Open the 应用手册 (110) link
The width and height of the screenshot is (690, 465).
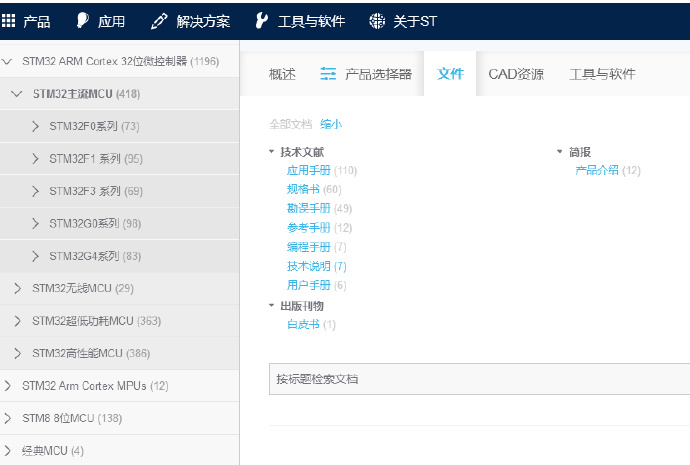[322, 170]
